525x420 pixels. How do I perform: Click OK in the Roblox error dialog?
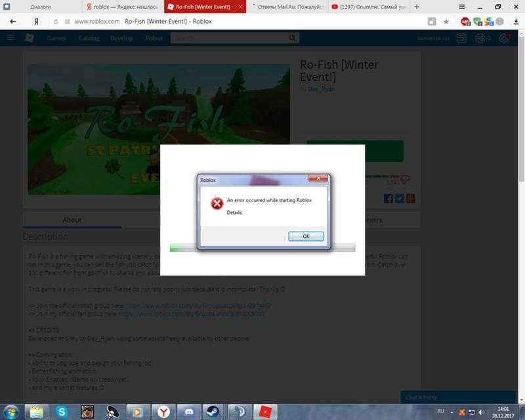click(x=306, y=236)
